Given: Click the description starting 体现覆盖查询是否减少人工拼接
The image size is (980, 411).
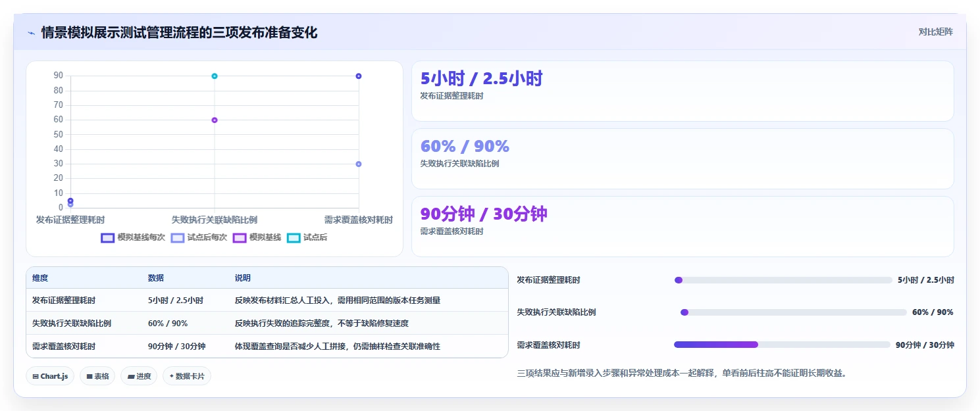Looking at the screenshot, I should (338, 347).
